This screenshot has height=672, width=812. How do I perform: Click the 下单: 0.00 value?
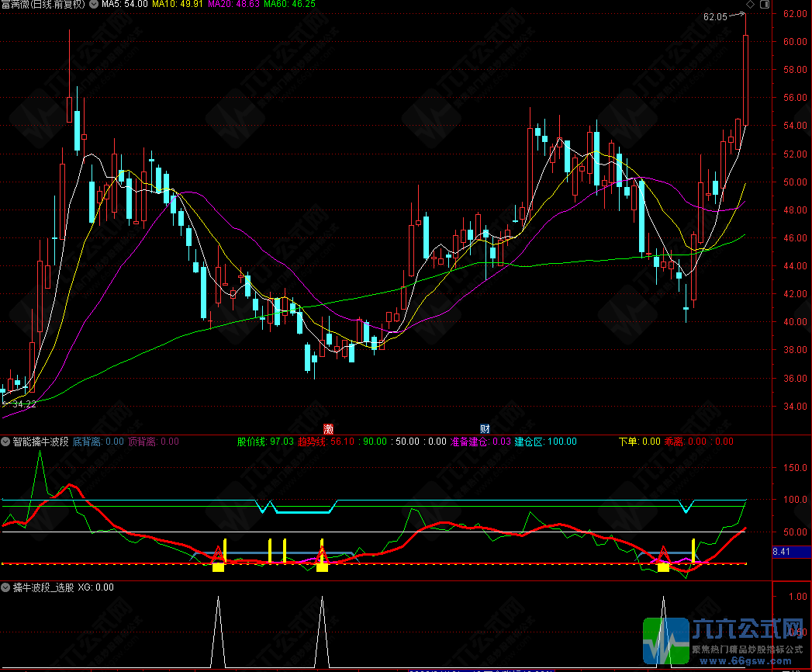click(640, 442)
